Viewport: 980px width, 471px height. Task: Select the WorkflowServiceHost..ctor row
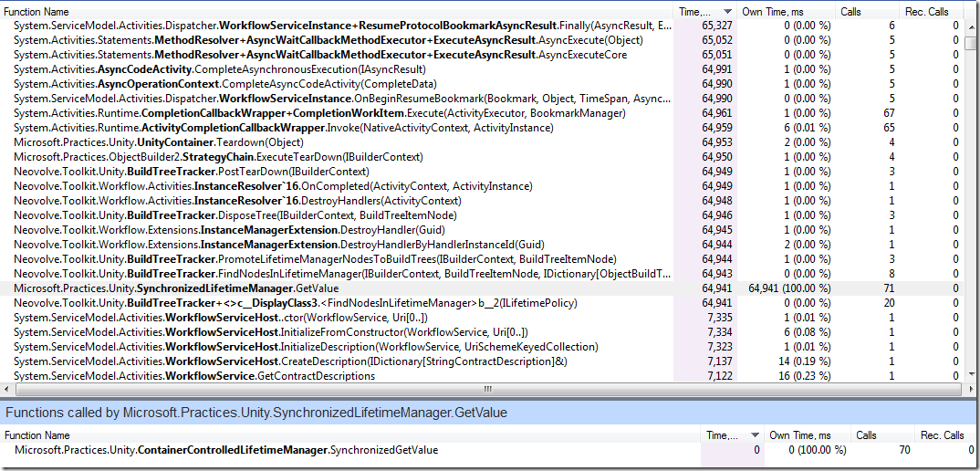pos(481,317)
